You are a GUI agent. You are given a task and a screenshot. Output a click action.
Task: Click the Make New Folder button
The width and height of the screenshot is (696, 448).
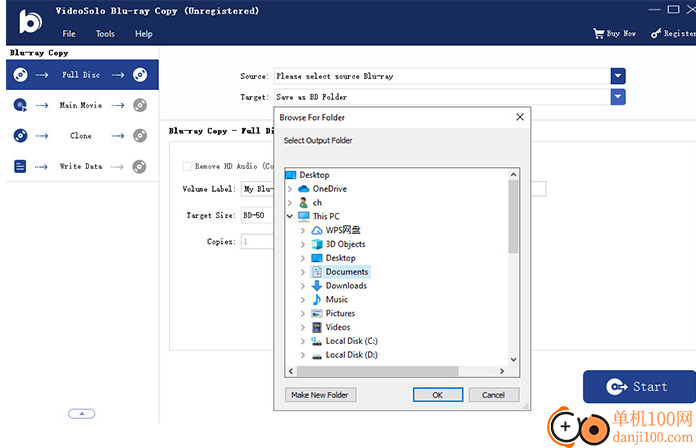pyautogui.click(x=320, y=395)
